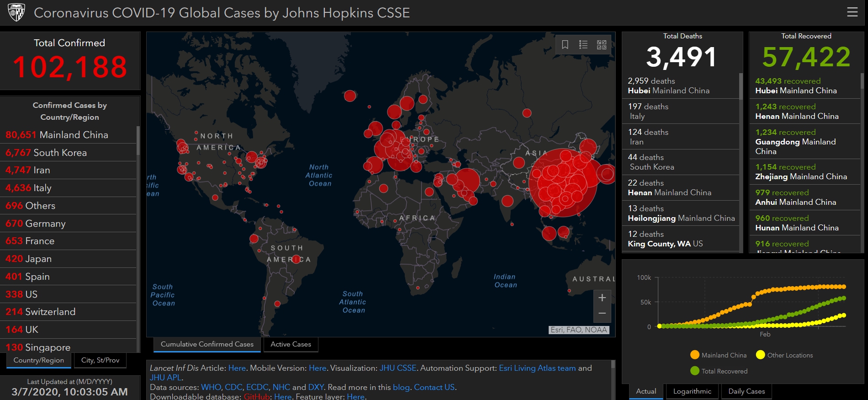
Task: Open the NHC data source link
Action: pyautogui.click(x=281, y=387)
